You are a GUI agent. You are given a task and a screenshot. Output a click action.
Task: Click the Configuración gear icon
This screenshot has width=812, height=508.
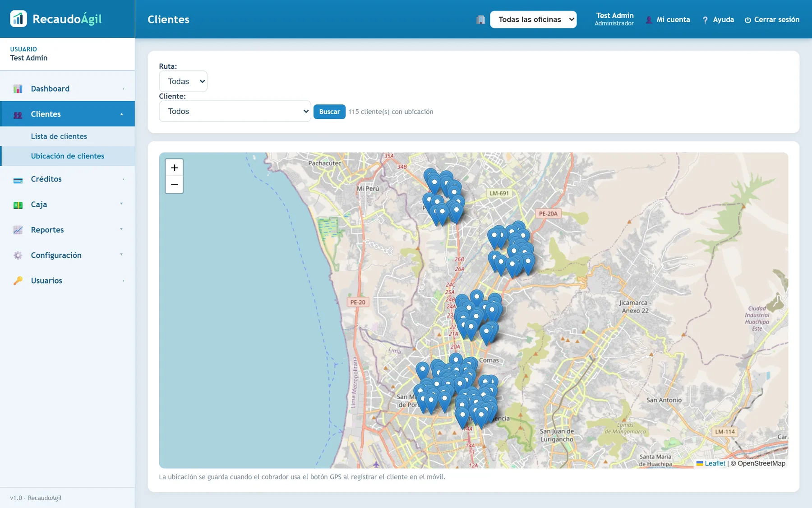click(x=18, y=255)
